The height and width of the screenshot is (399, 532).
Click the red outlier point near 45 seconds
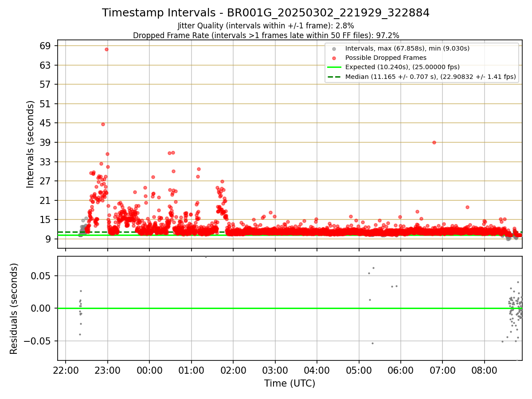[103, 124]
